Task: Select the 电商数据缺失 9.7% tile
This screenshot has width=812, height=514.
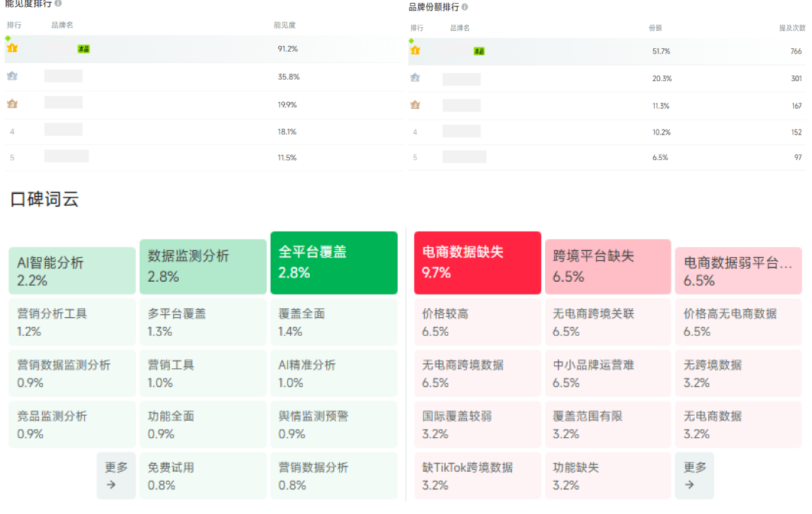Action: pos(477,263)
